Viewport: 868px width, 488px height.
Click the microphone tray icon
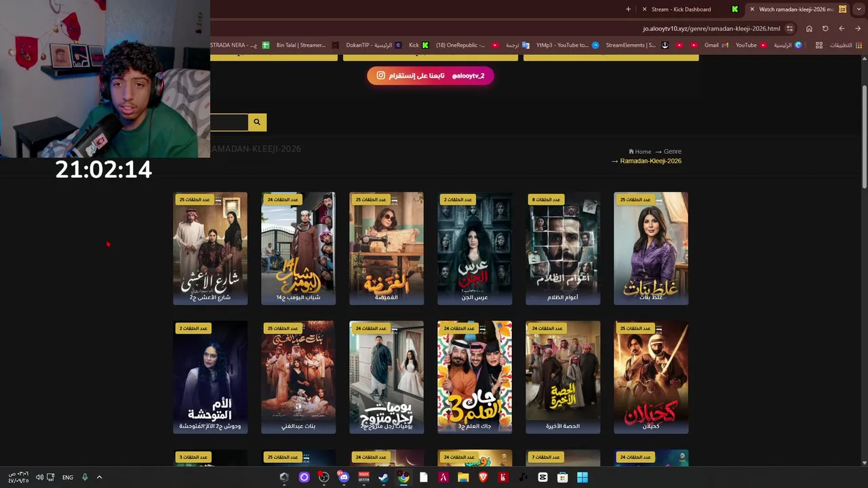coord(85,477)
